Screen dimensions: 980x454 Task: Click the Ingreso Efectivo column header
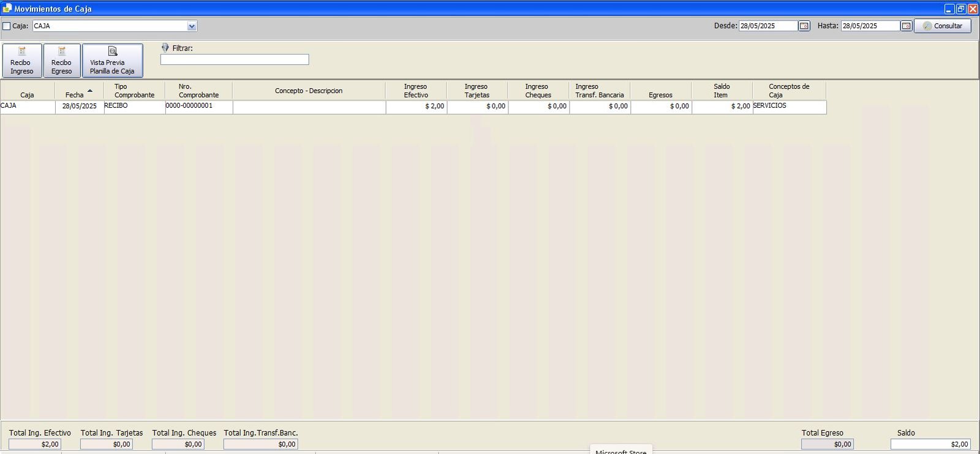[416, 91]
